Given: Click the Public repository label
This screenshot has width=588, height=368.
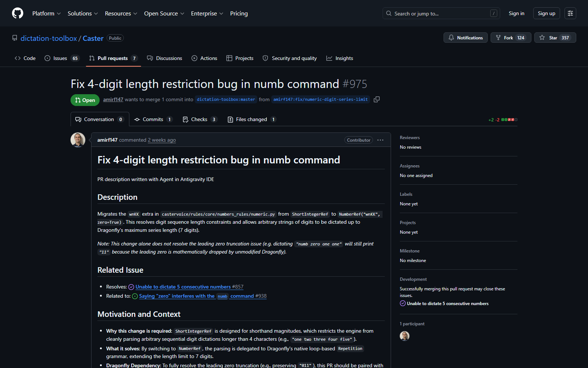Looking at the screenshot, I should 115,38.
